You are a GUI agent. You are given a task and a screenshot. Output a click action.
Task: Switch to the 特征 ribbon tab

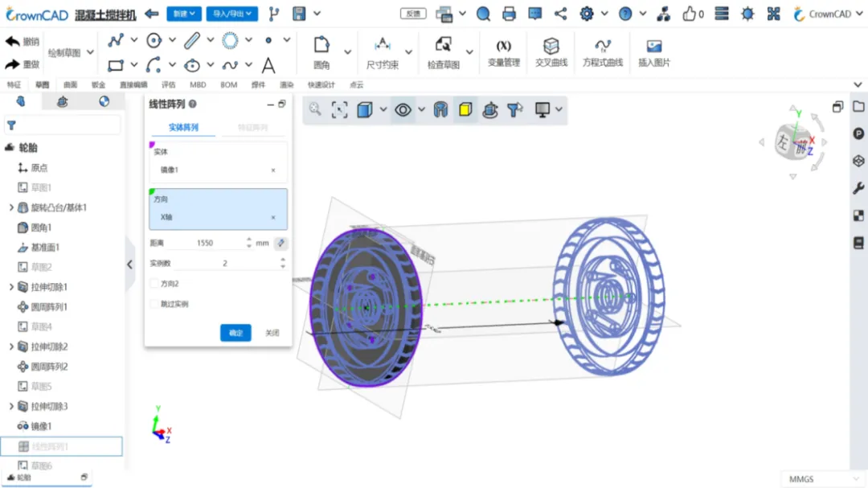tap(14, 84)
